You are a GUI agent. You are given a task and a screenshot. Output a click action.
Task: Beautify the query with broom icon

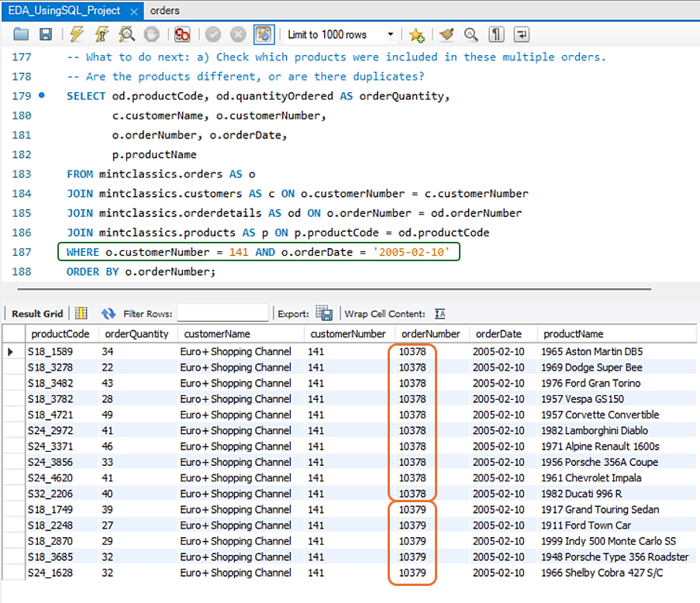(x=446, y=34)
